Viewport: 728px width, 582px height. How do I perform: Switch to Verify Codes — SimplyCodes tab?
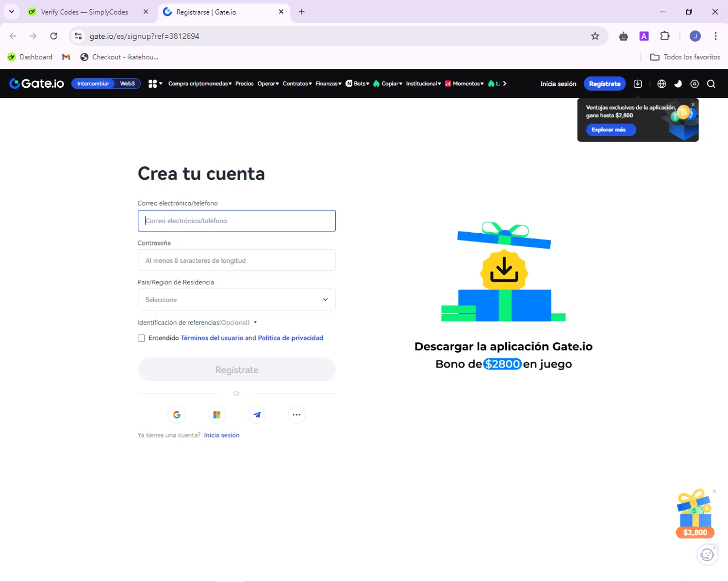84,12
